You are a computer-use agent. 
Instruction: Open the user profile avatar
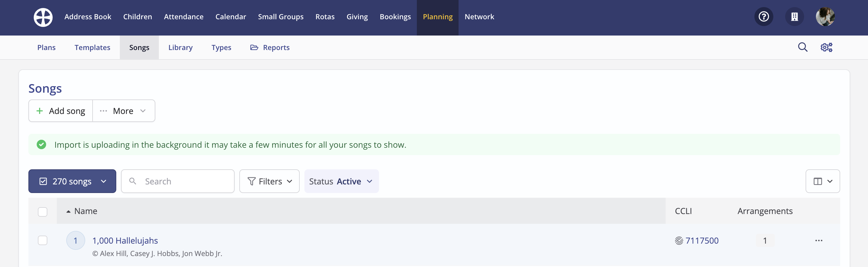825,17
